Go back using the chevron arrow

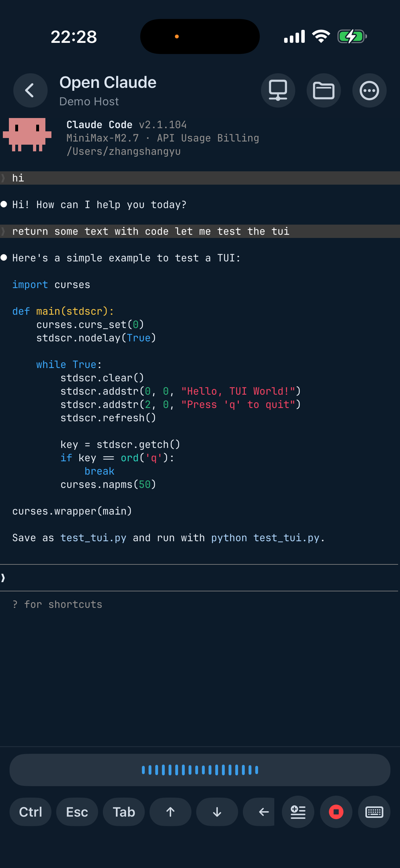30,90
